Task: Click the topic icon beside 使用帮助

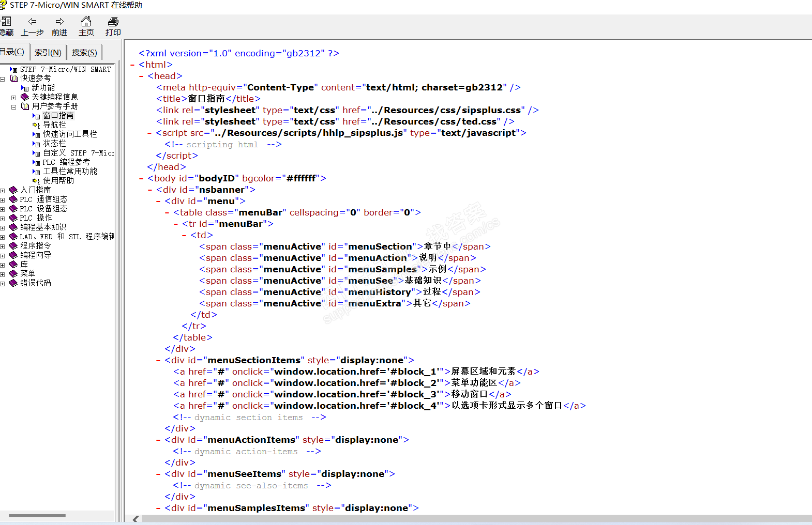Action: click(36, 181)
